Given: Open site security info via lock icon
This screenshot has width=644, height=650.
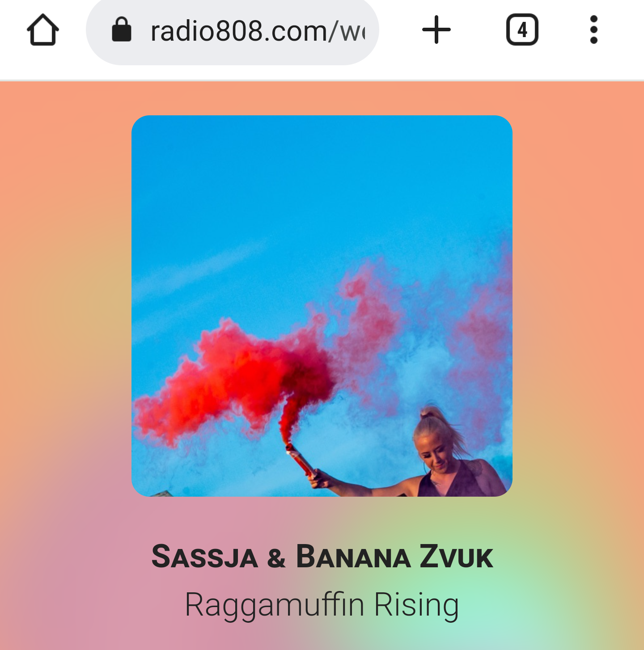Looking at the screenshot, I should coord(122,30).
